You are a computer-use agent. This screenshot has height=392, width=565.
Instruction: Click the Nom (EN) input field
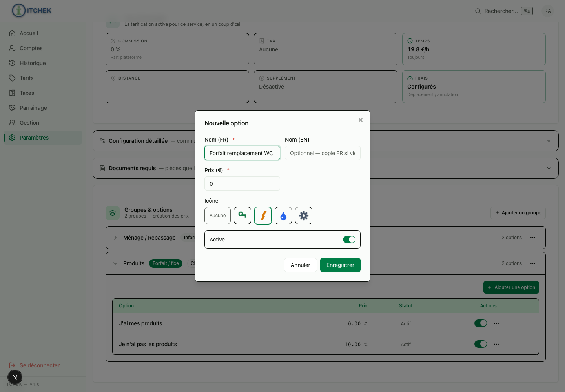[323, 153]
